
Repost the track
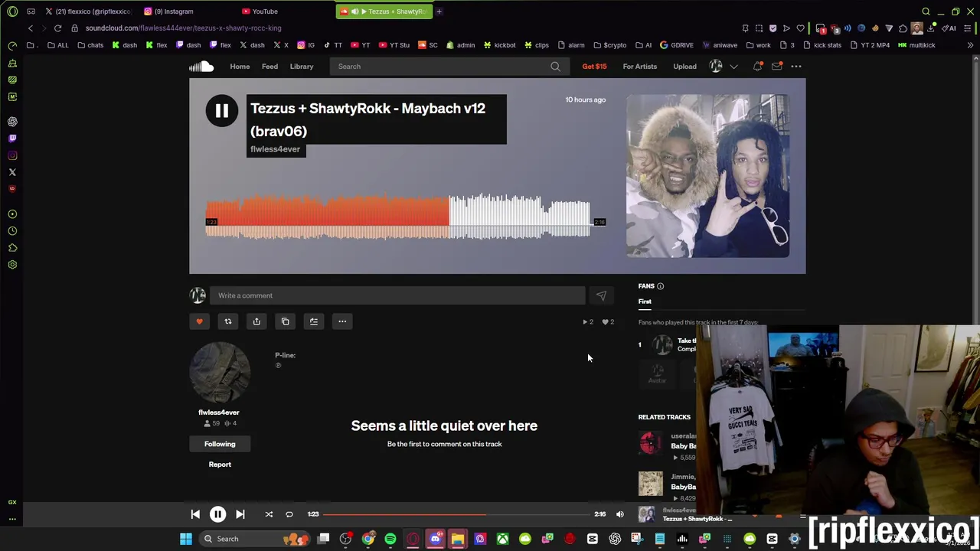227,321
